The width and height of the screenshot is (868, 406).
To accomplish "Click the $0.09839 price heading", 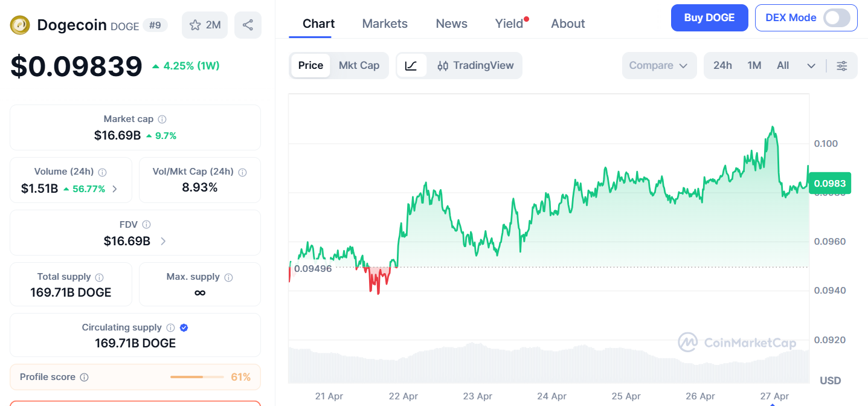I will pyautogui.click(x=76, y=66).
